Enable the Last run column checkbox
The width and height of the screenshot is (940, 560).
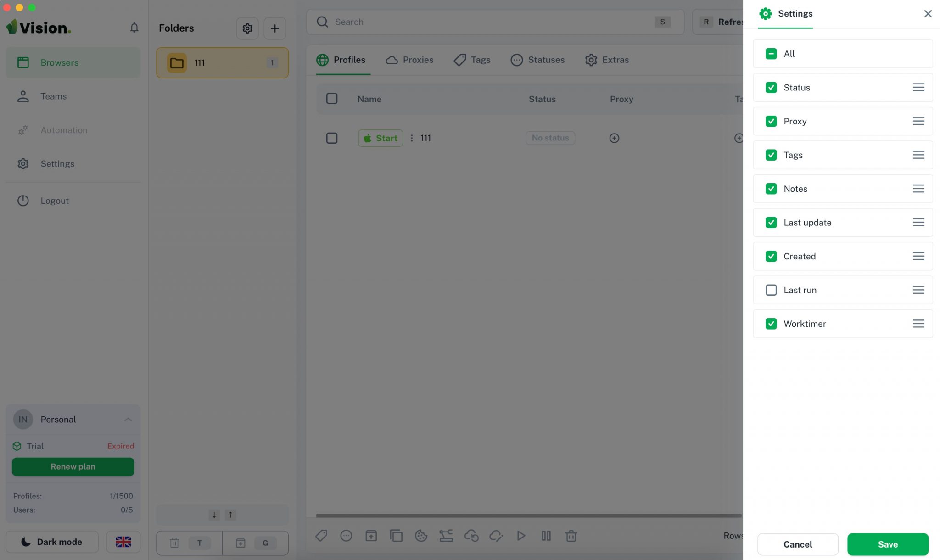point(771,290)
